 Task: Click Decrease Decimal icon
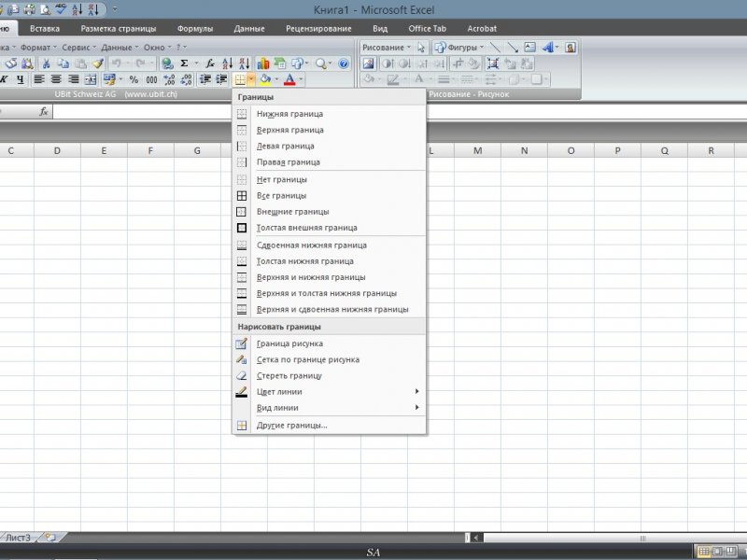click(x=186, y=79)
